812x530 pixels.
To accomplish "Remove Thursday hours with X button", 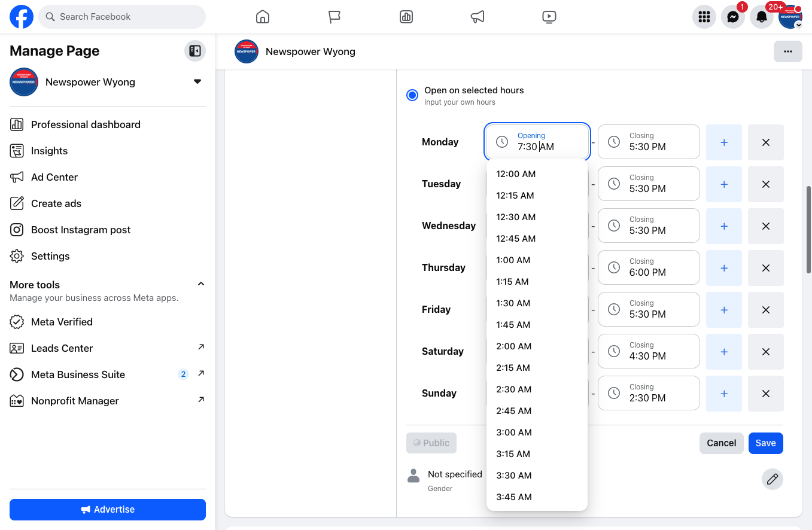I will [766, 268].
